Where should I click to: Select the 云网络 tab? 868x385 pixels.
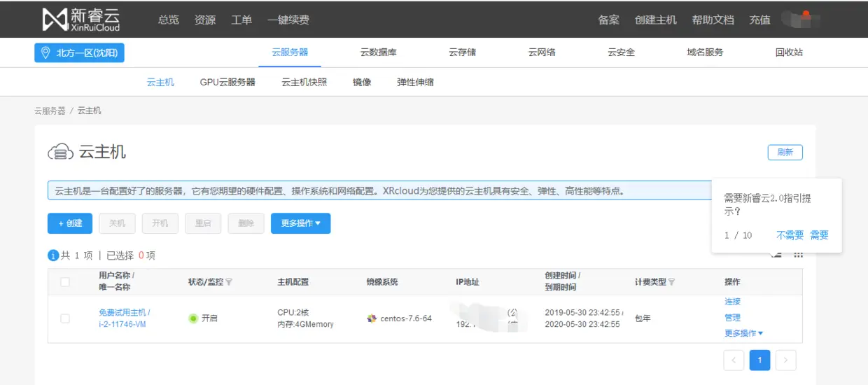(x=542, y=52)
